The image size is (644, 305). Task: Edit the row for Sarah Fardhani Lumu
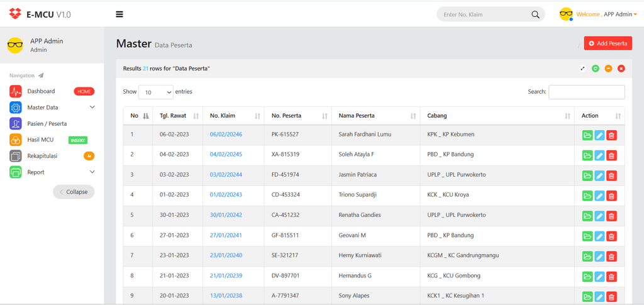[x=599, y=135]
